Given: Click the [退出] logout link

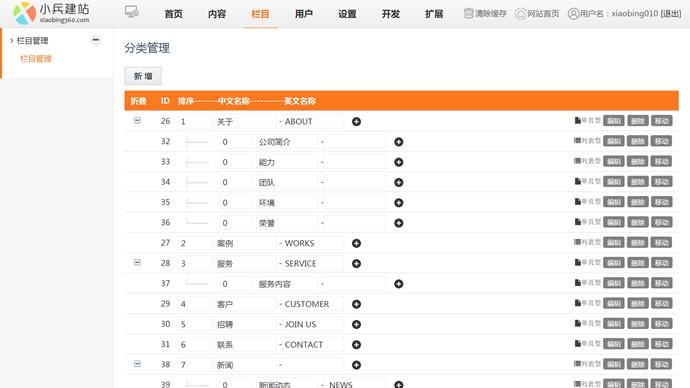Looking at the screenshot, I should [671, 14].
